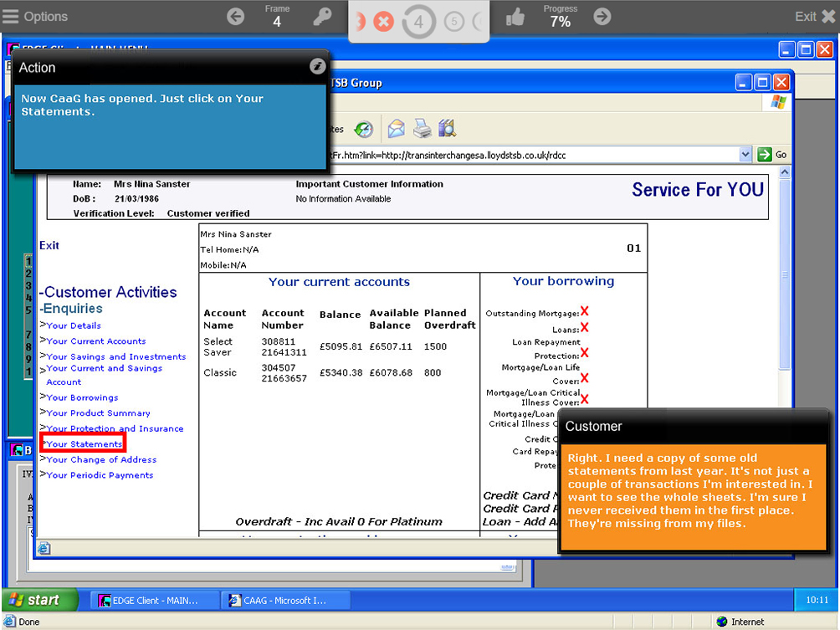Maximize the CaaG browser window
Viewport: 840px width, 630px height.
click(763, 83)
